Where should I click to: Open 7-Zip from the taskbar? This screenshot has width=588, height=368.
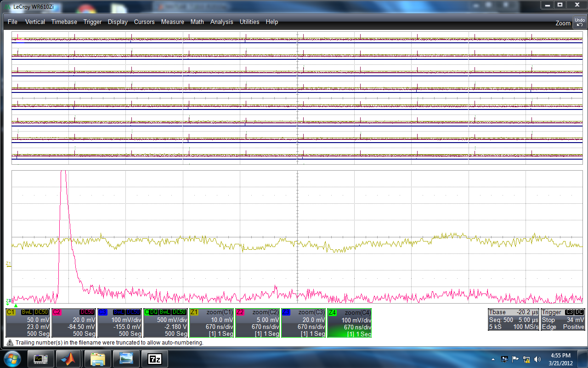point(155,358)
